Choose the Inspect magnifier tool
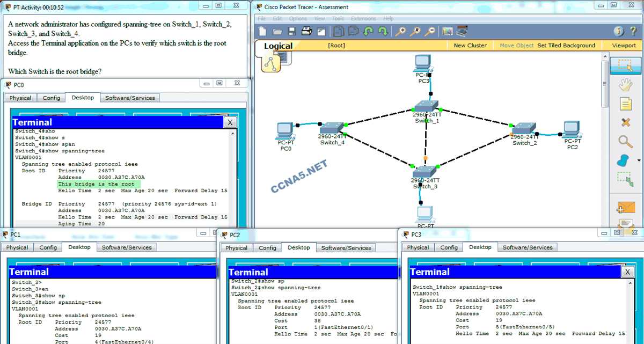The height and width of the screenshot is (344, 644). click(625, 141)
